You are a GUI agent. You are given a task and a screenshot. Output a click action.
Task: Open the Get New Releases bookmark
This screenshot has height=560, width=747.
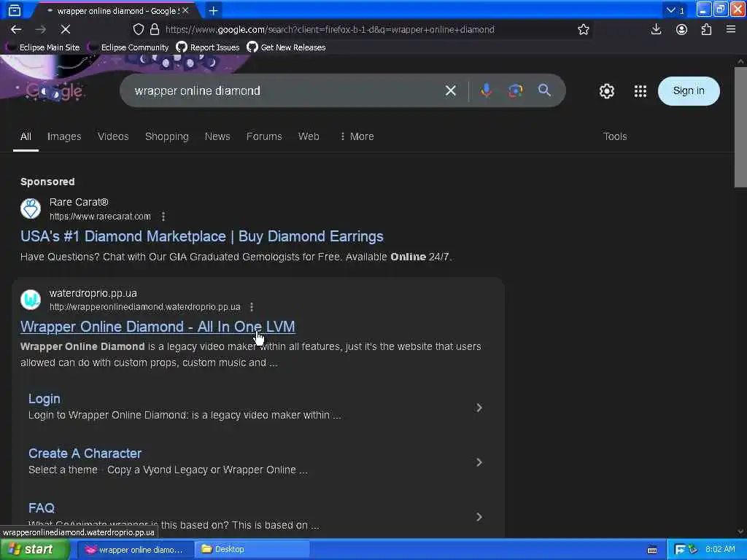pyautogui.click(x=286, y=47)
